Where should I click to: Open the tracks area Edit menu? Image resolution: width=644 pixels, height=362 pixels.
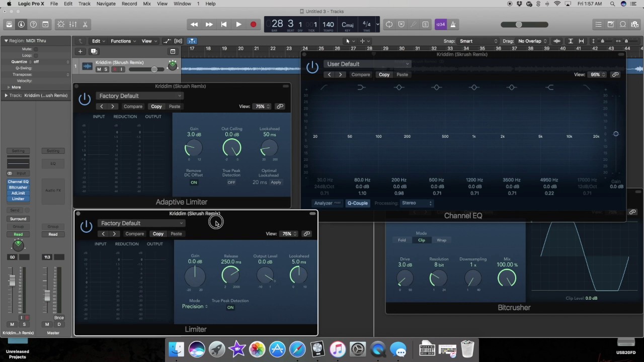[x=98, y=41]
